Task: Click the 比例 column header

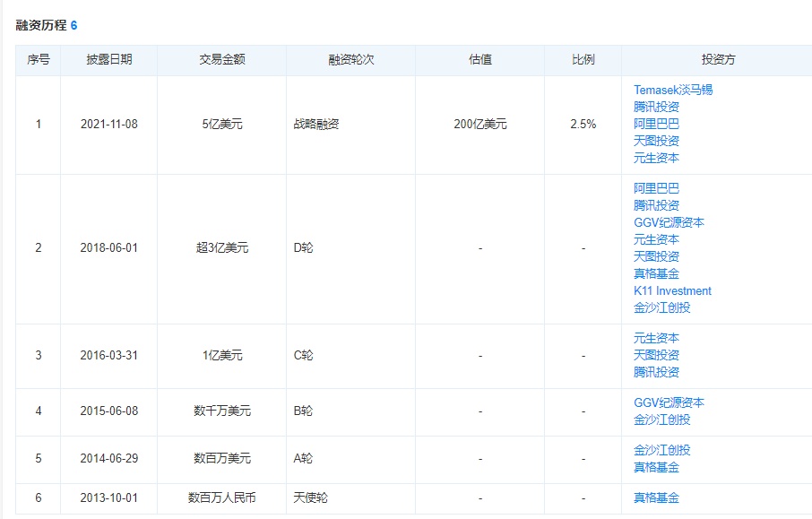Action: pos(583,60)
